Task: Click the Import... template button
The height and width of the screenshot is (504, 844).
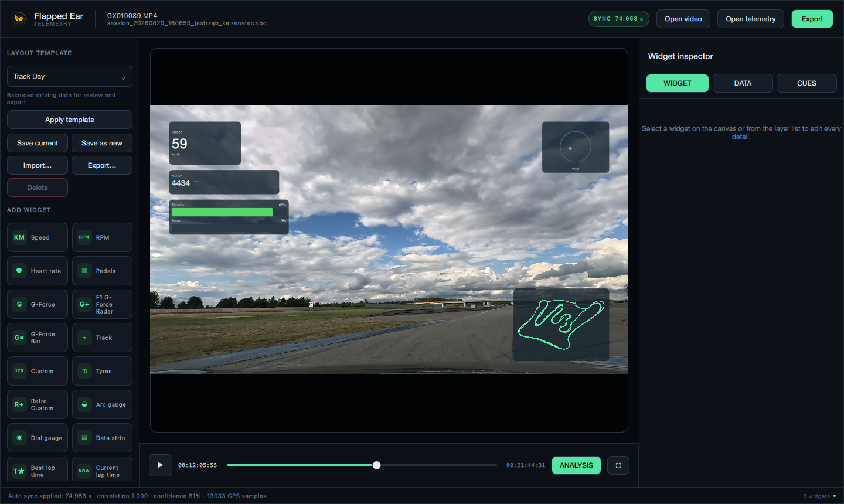Action: [x=38, y=165]
